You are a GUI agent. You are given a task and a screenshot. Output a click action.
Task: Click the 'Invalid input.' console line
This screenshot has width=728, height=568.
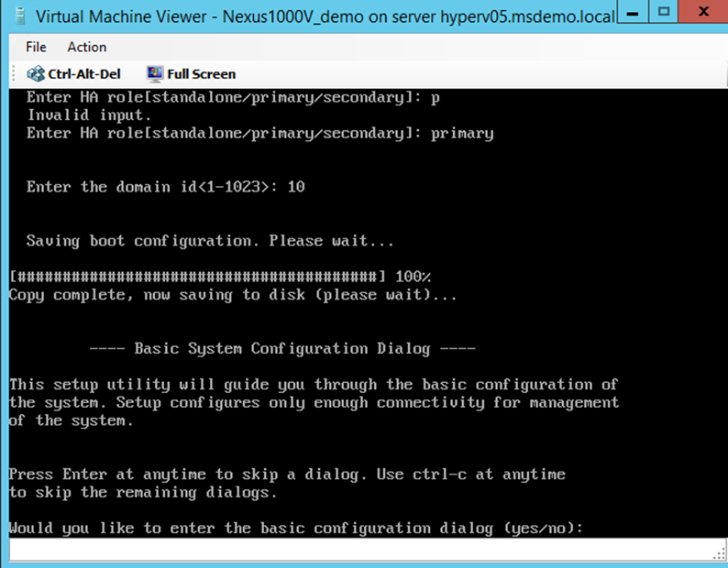(x=89, y=115)
